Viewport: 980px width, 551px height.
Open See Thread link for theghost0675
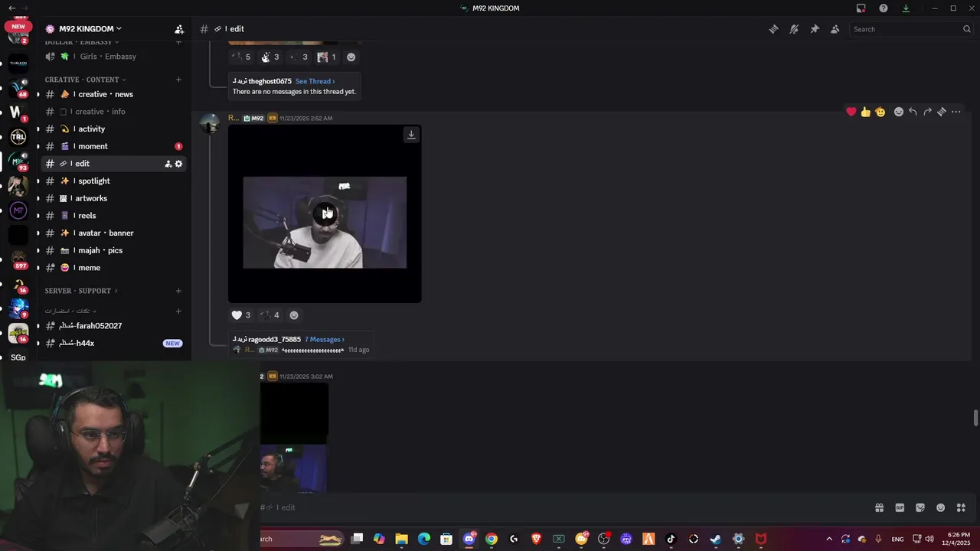(x=315, y=81)
